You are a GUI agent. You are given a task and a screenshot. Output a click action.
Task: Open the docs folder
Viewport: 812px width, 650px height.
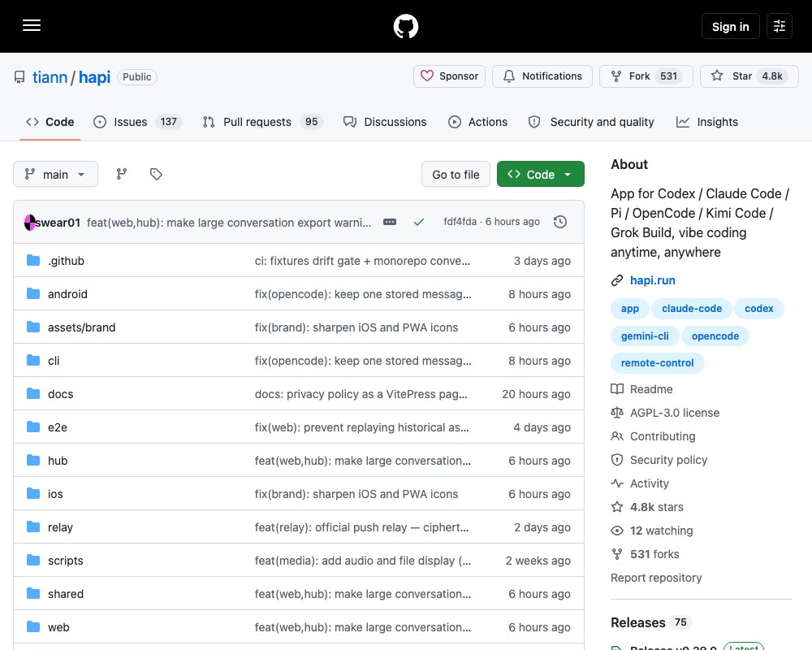click(60, 394)
